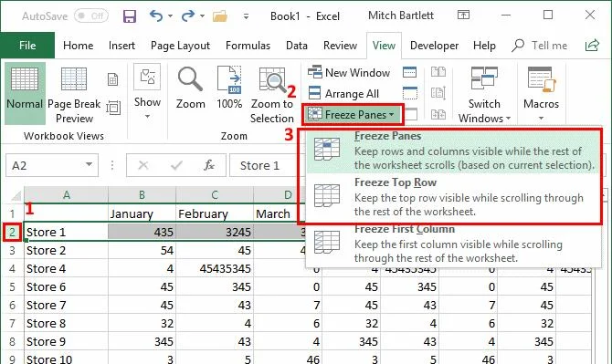Open Switch Windows dropdown
The height and width of the screenshot is (364, 612).
pyautogui.click(x=484, y=94)
